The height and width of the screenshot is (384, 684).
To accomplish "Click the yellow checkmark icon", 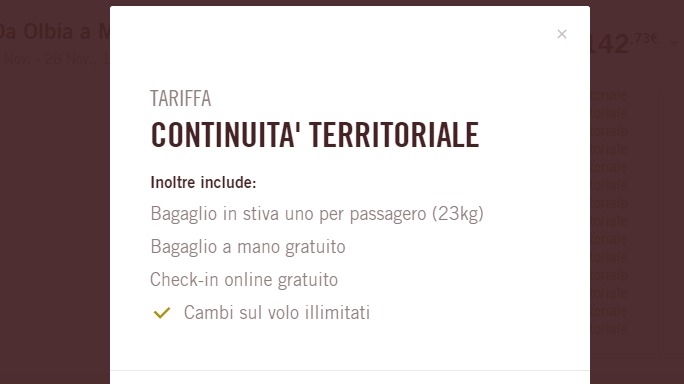I will point(162,312).
